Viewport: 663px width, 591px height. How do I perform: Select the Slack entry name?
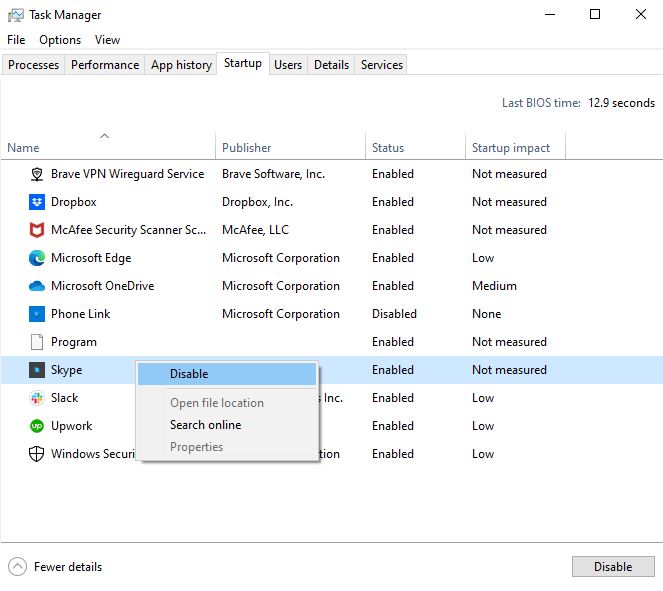click(x=64, y=398)
